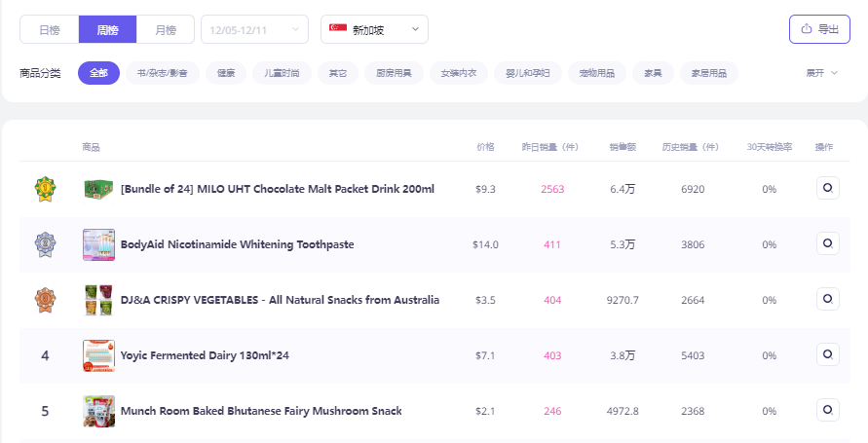The image size is (868, 443).
Task: Filter by 婴儿和孕妇 category
Action: click(528, 73)
